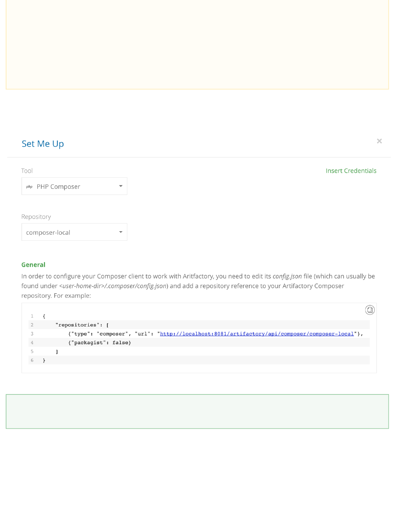Click the "packagist": false code line
The height and width of the screenshot is (532, 395).
(x=99, y=343)
